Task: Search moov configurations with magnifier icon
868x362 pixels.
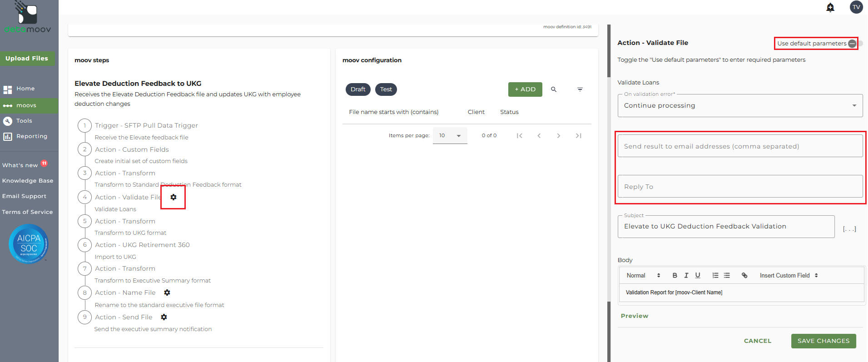Action: coord(554,89)
